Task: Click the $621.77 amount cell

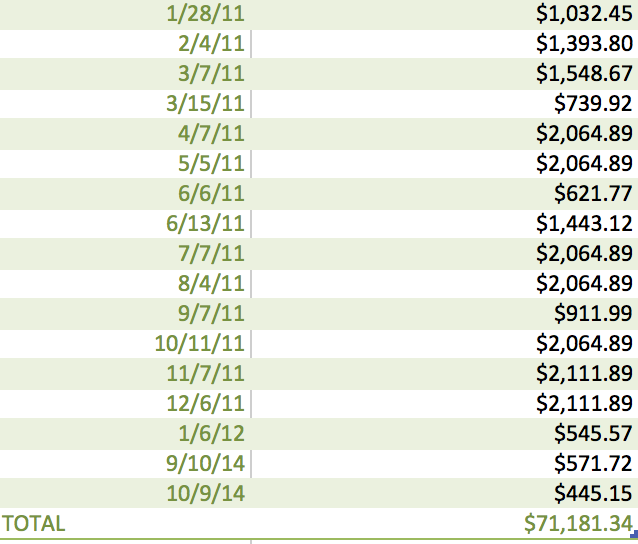Action: [593, 193]
